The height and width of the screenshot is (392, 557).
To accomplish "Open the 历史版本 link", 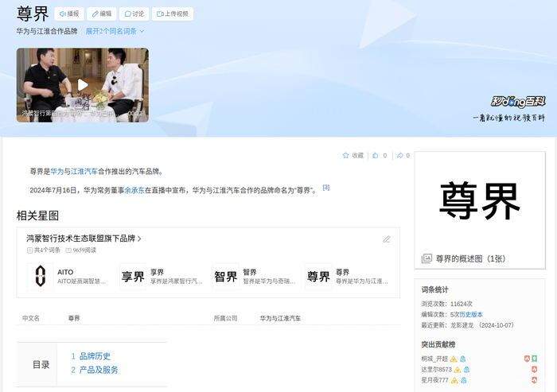I will pos(471,314).
